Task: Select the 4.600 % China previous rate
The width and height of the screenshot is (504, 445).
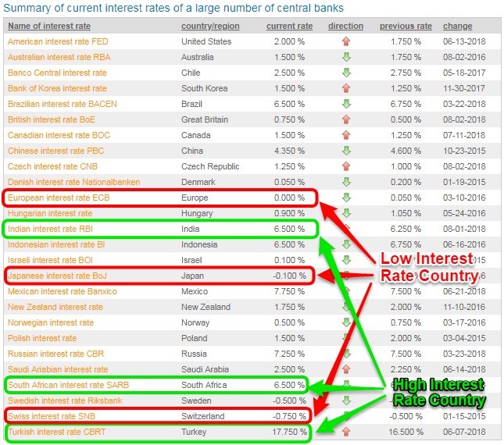Action: (x=406, y=151)
